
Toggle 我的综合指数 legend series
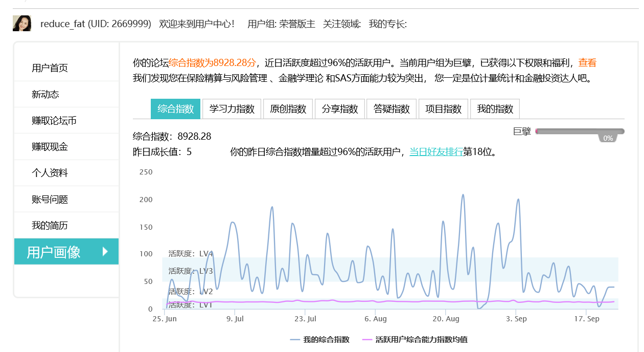[x=319, y=339]
